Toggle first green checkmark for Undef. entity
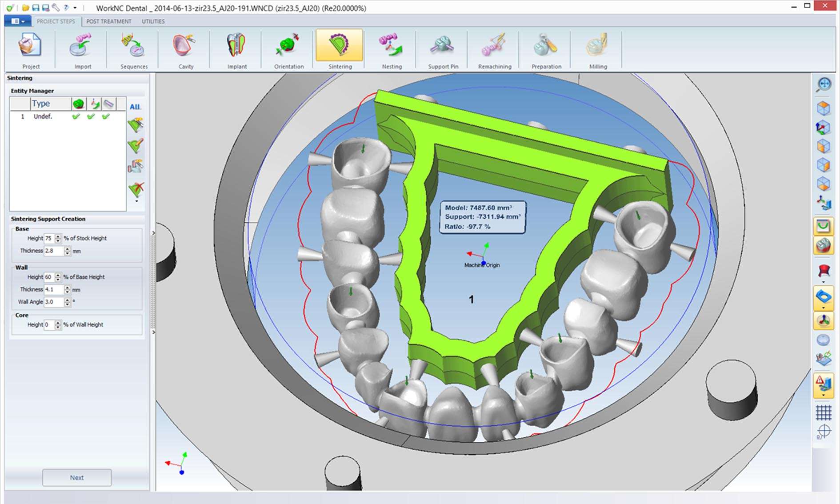Viewport: 840px width, 504px height. (x=76, y=116)
